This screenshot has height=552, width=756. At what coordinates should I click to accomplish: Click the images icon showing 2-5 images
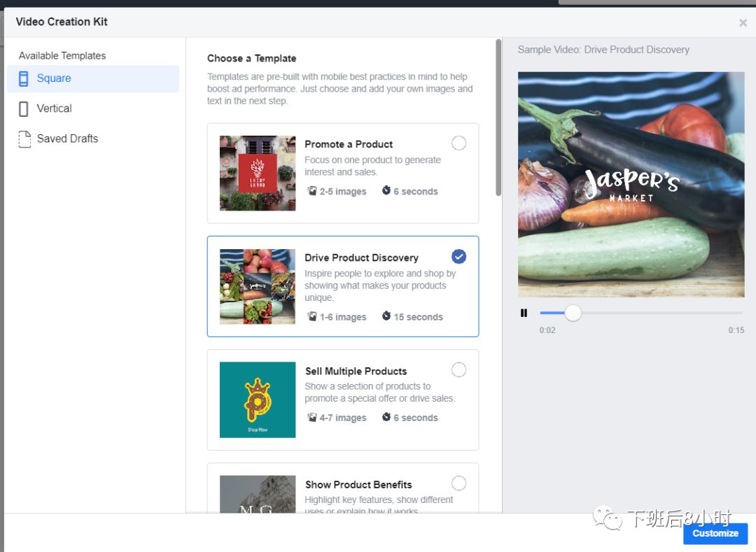[314, 190]
